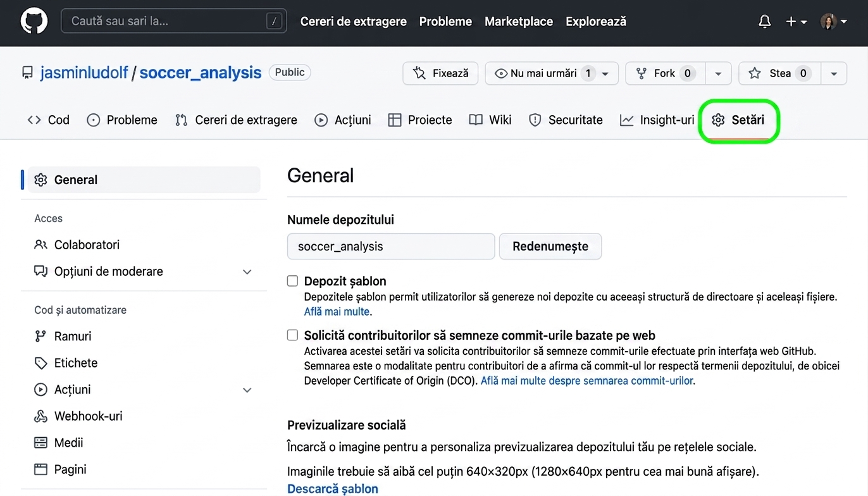
Task: Click the Ramuri branch icon
Action: (x=40, y=337)
